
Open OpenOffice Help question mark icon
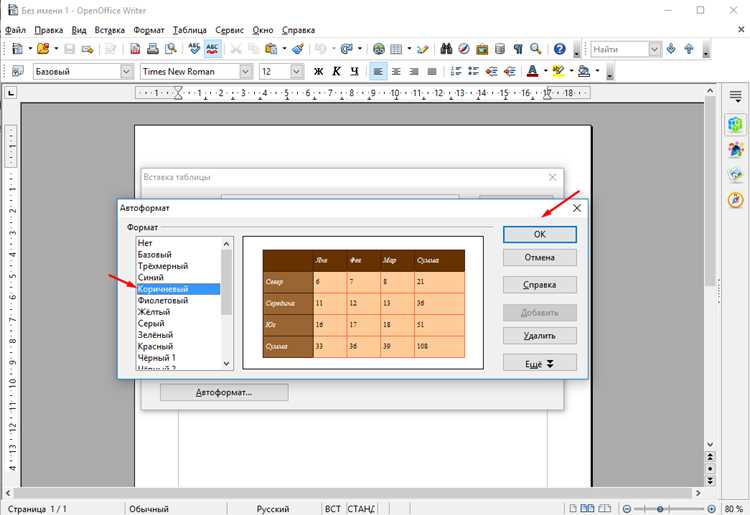560,49
